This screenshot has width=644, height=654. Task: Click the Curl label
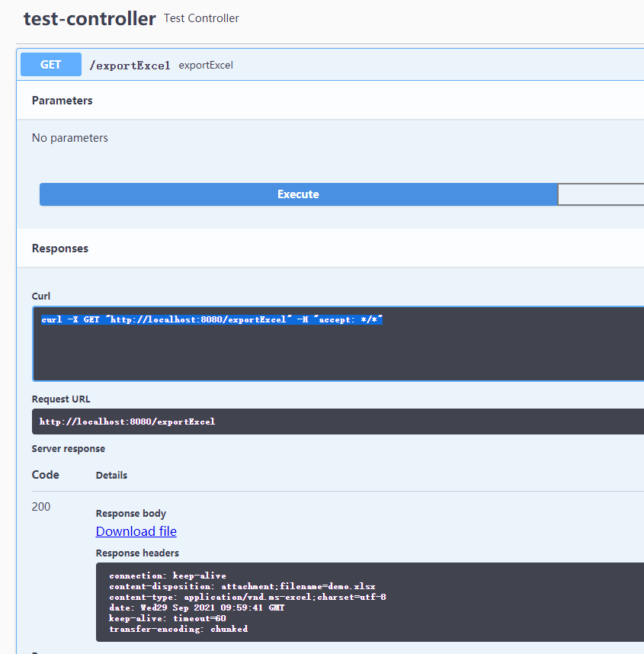click(x=41, y=297)
